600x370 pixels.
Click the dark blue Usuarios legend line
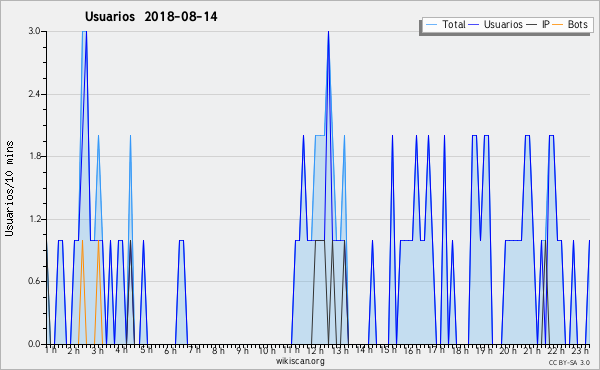(474, 25)
